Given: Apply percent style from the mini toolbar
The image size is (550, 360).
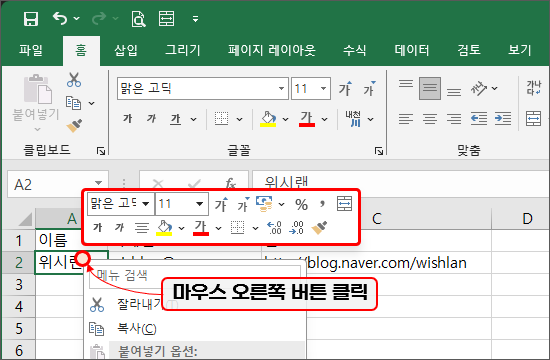Looking at the screenshot, I should tap(301, 204).
